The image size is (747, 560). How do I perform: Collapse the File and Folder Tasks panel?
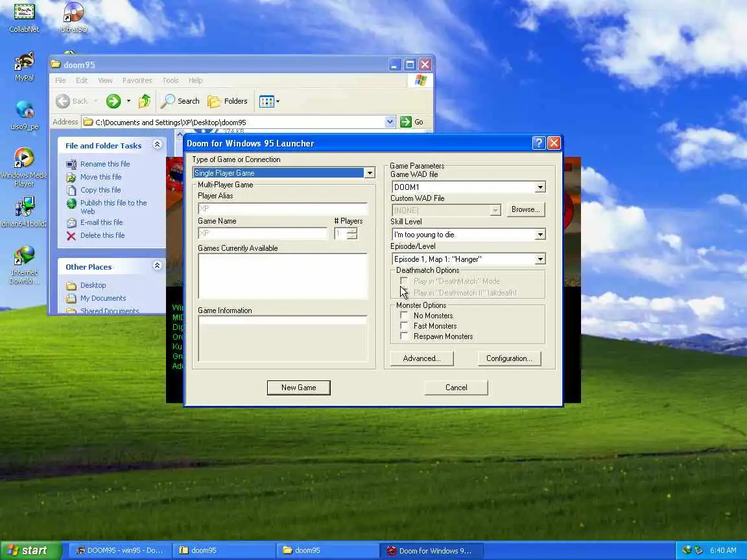tap(157, 145)
